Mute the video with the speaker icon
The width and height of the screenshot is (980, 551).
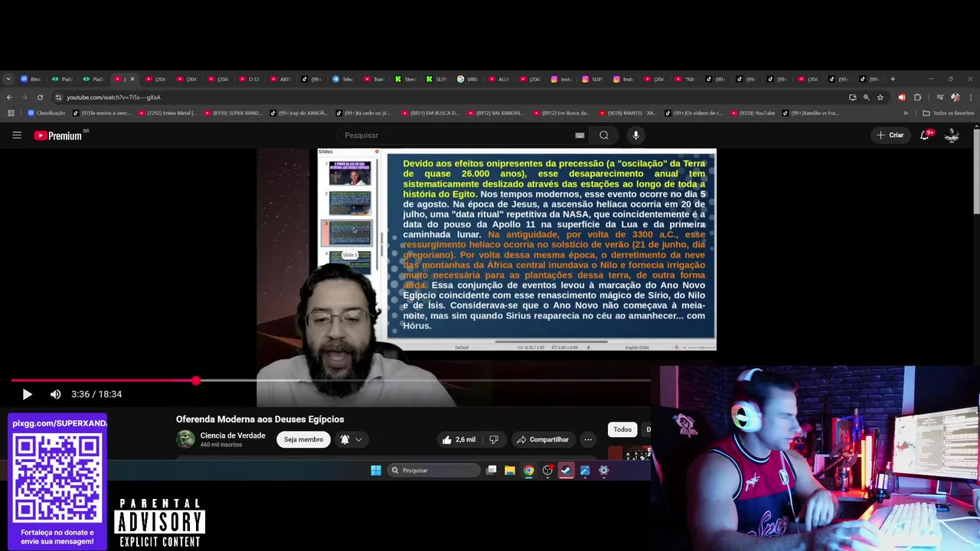click(55, 394)
